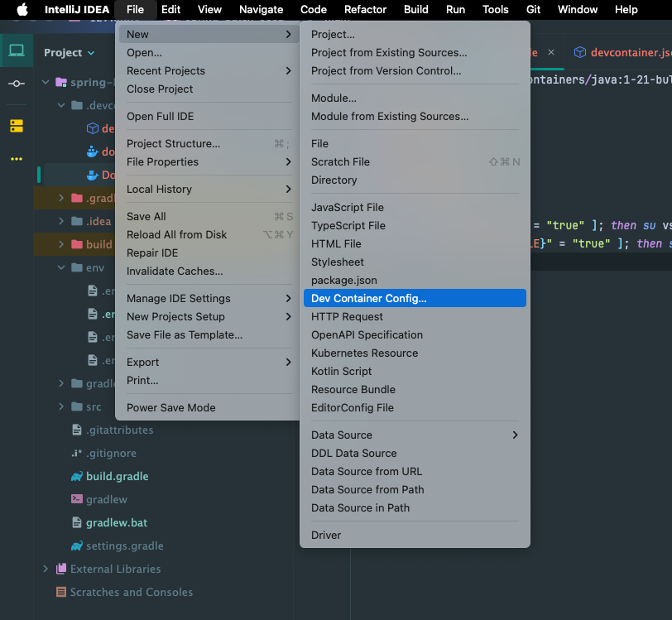Click the docker-compose file whale icon
The height and width of the screenshot is (620, 672).
pyautogui.click(x=91, y=151)
